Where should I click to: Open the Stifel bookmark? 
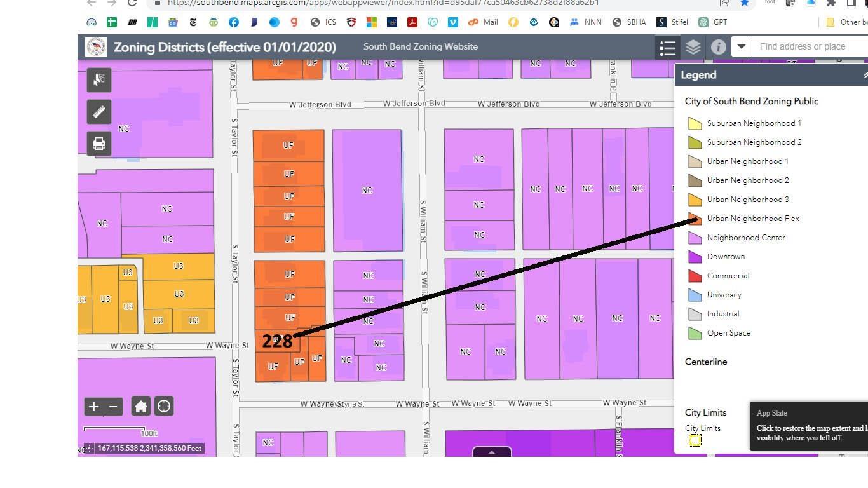click(673, 22)
